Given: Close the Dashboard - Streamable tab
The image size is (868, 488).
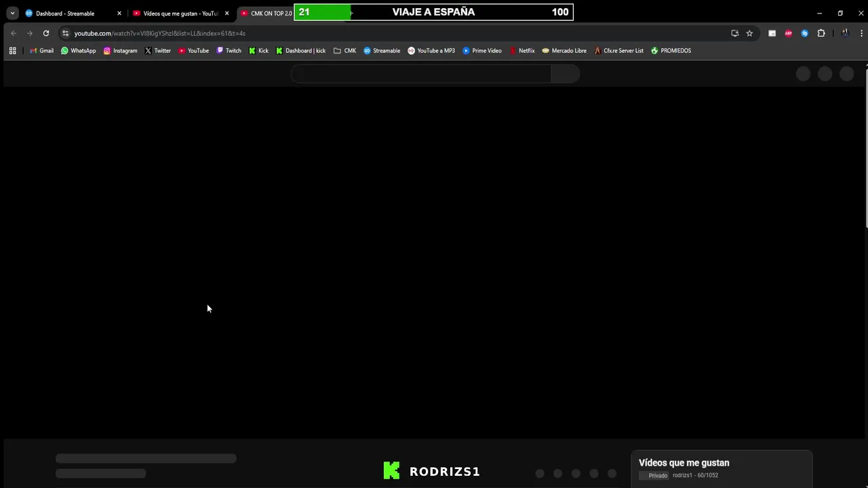Looking at the screenshot, I should 119,14.
